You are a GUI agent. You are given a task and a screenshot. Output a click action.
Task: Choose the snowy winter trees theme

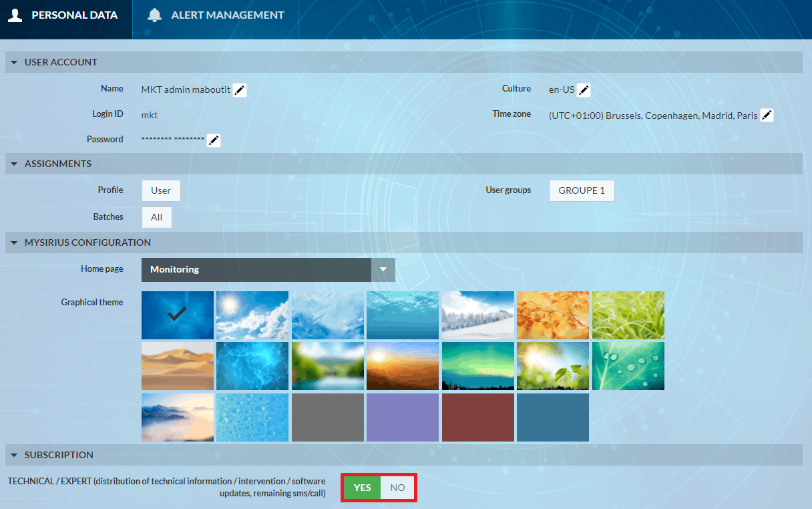478,315
